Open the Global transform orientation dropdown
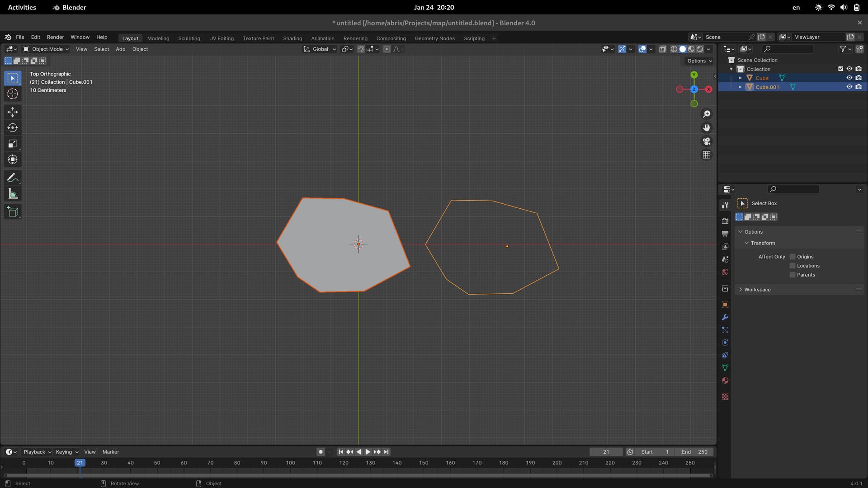 tap(320, 49)
